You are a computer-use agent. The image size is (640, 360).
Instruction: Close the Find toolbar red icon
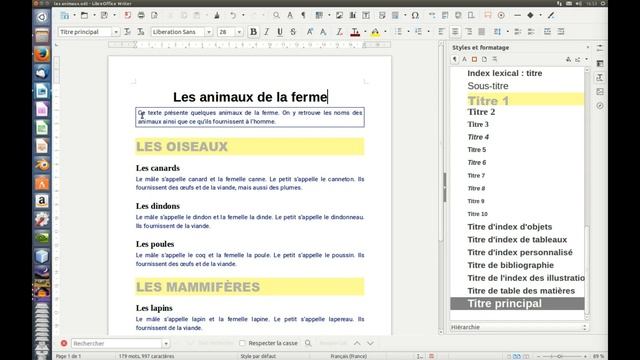[64, 343]
